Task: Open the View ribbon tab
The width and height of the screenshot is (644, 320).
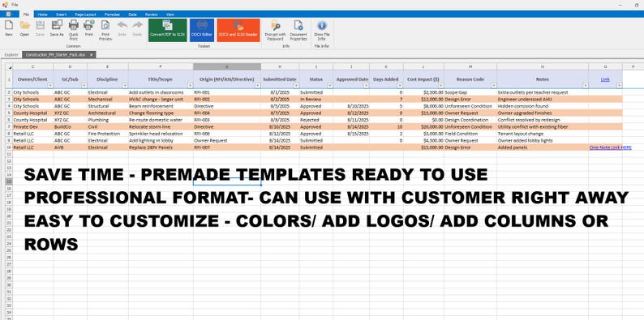Action: click(x=170, y=15)
